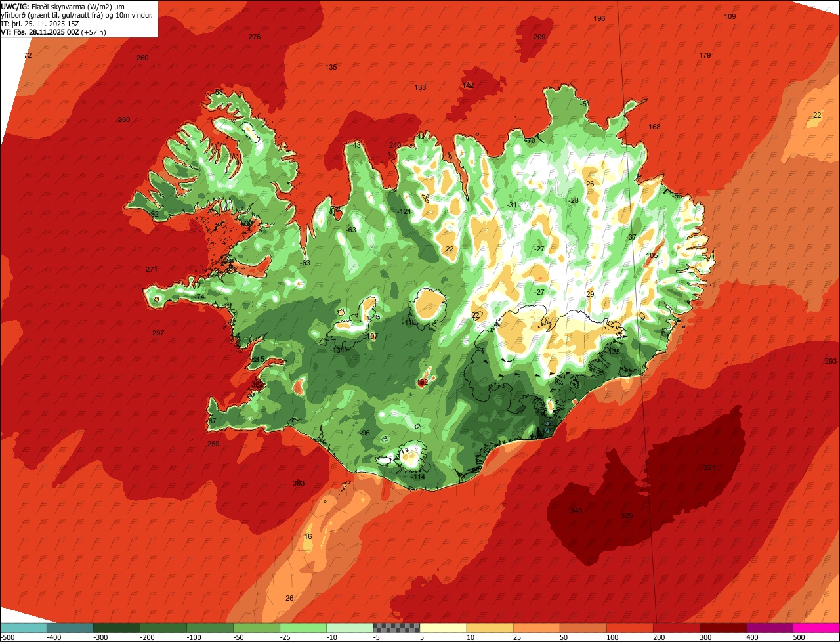The width and height of the screenshot is (840, 642).
Task: Click the flux value 271
Action: (152, 269)
